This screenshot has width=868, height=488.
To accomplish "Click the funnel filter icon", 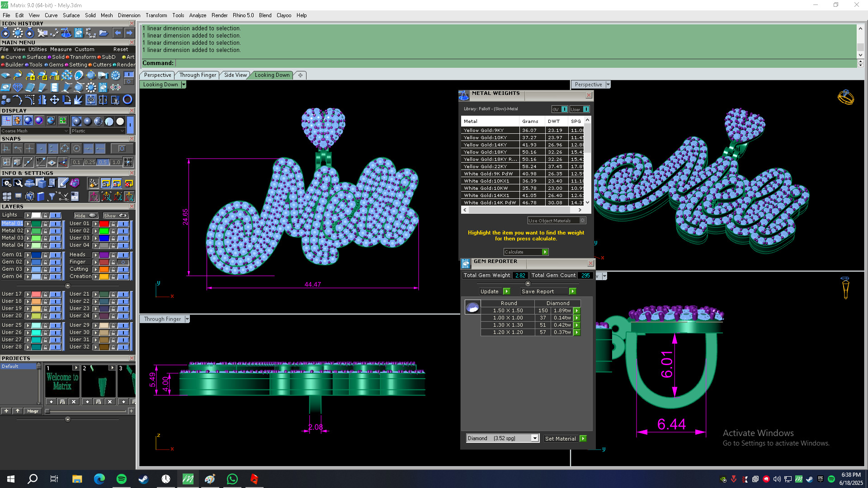I will (52, 196).
